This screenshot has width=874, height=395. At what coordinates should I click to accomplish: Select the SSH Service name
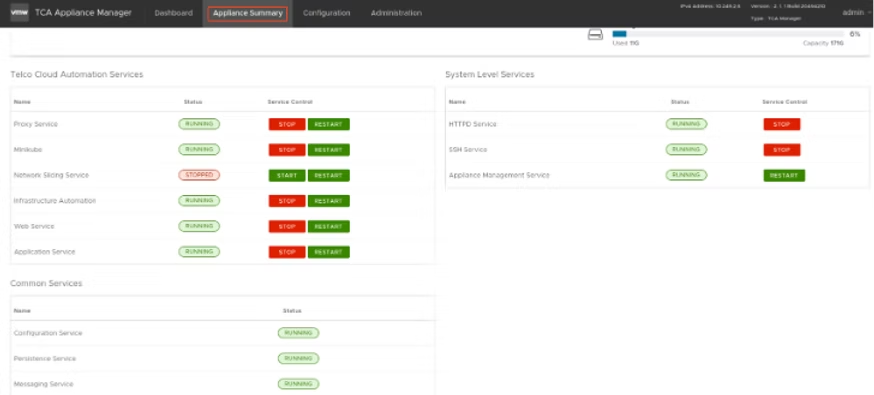pos(468,149)
